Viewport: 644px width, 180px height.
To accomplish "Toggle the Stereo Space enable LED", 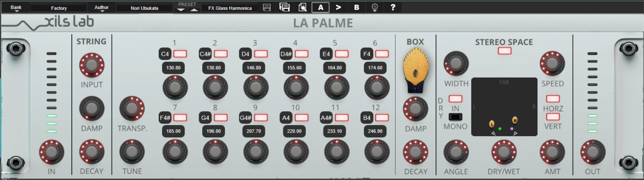I will pos(504,51).
